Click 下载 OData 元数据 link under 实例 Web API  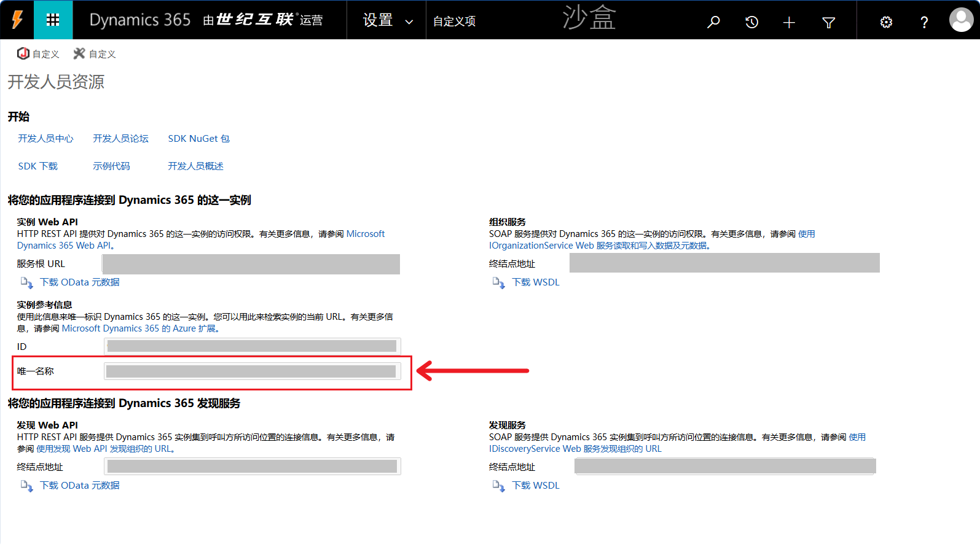pos(80,282)
